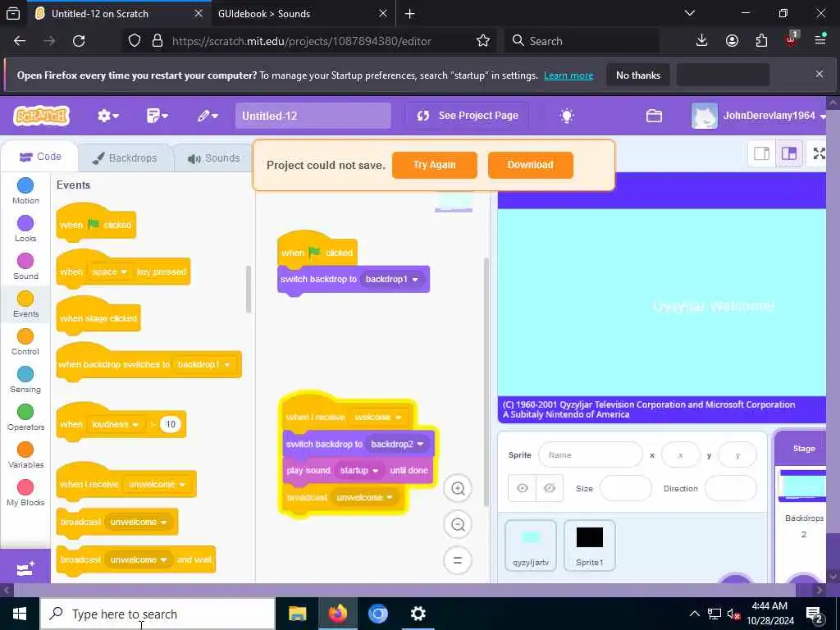
Task: Click the sprite x position field
Action: point(680,454)
